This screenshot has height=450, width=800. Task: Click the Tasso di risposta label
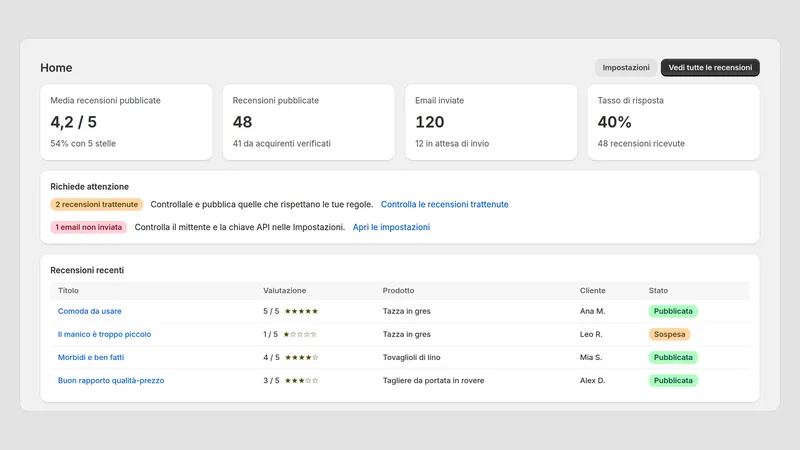tap(631, 101)
